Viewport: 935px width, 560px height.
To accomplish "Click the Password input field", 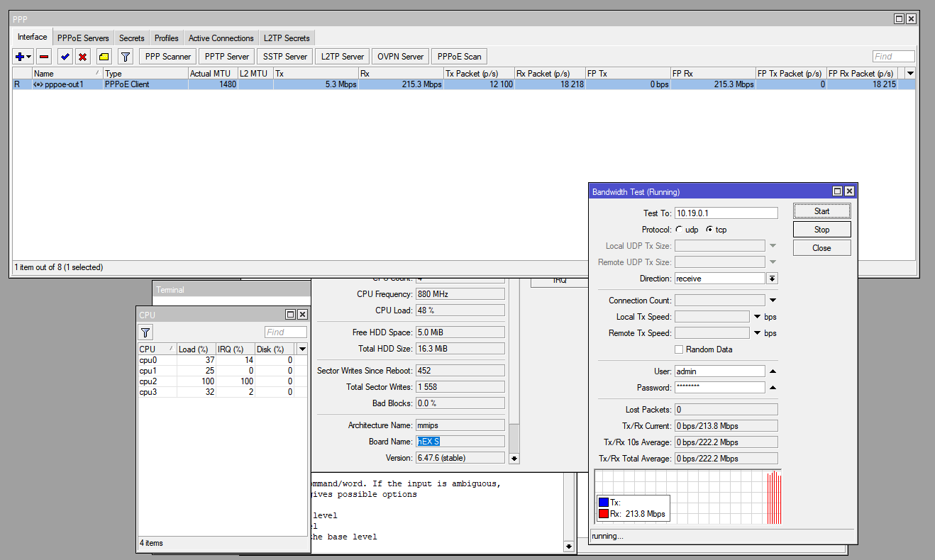I will 719,388.
